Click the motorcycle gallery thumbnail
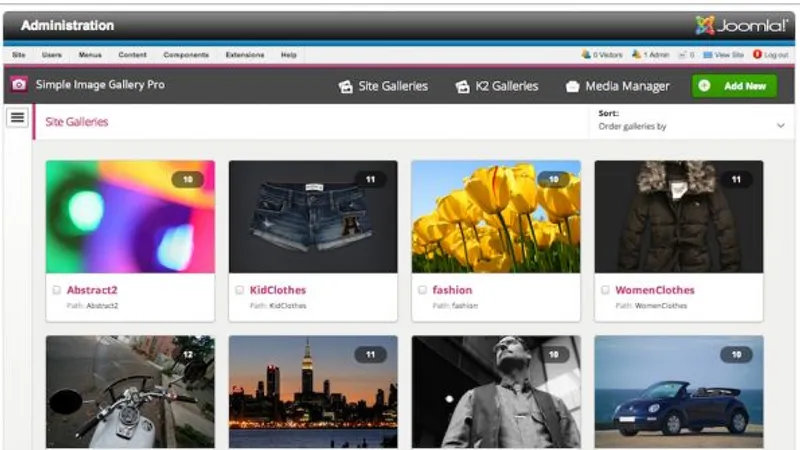Viewport: 800px width, 450px height. pos(130,391)
